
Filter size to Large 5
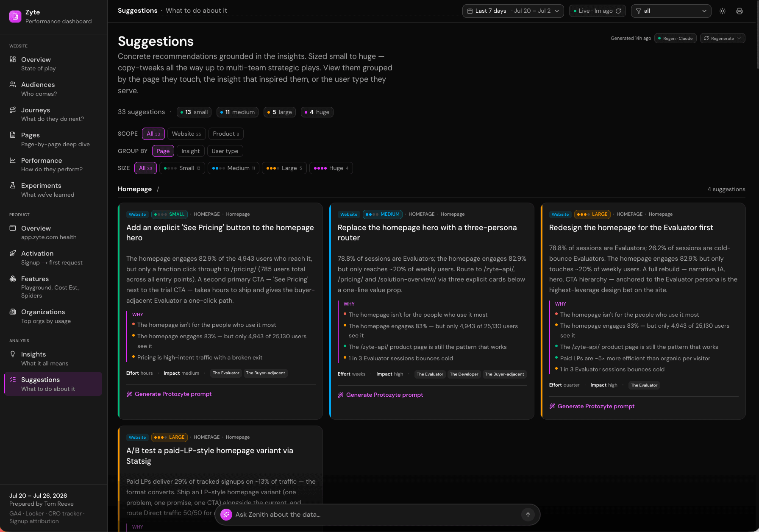click(x=284, y=168)
